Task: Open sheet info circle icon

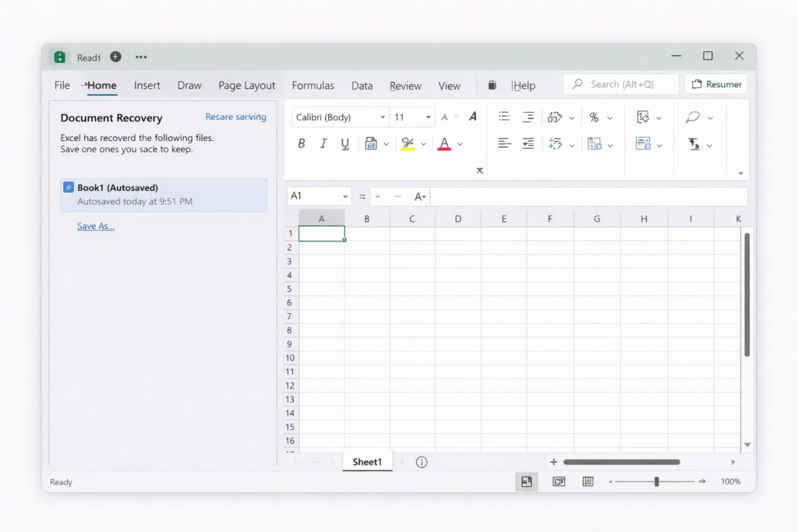Action: (422, 462)
